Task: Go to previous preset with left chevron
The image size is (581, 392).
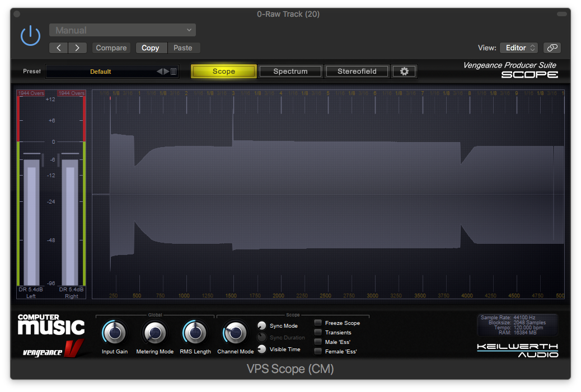Action: coord(59,48)
